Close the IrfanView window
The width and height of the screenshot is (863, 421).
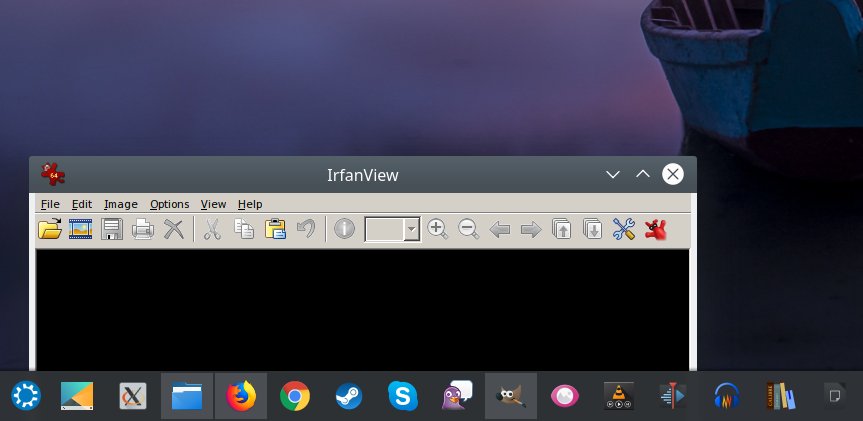[673, 174]
